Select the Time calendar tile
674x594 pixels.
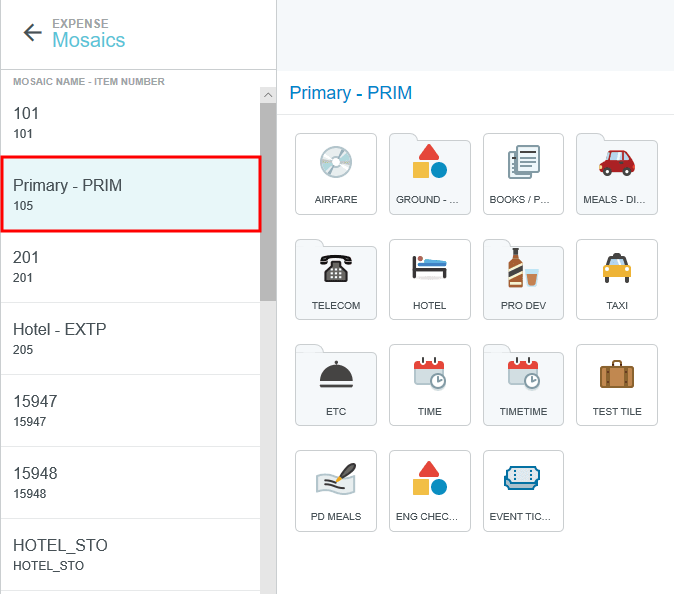click(x=429, y=385)
